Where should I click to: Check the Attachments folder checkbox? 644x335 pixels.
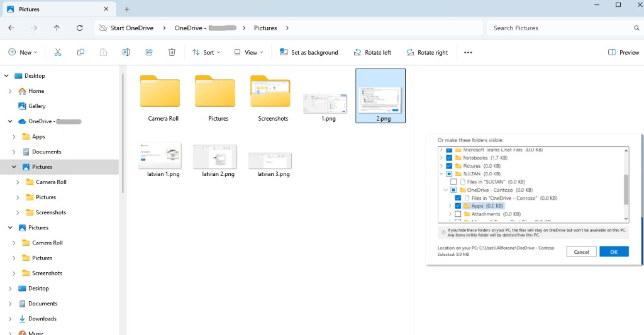coord(458,214)
